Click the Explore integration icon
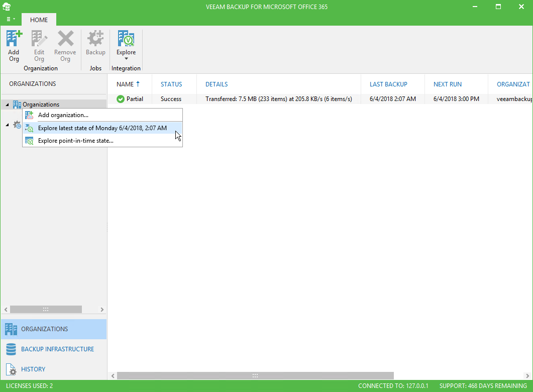Viewport: 533px width, 392px height. [126, 38]
